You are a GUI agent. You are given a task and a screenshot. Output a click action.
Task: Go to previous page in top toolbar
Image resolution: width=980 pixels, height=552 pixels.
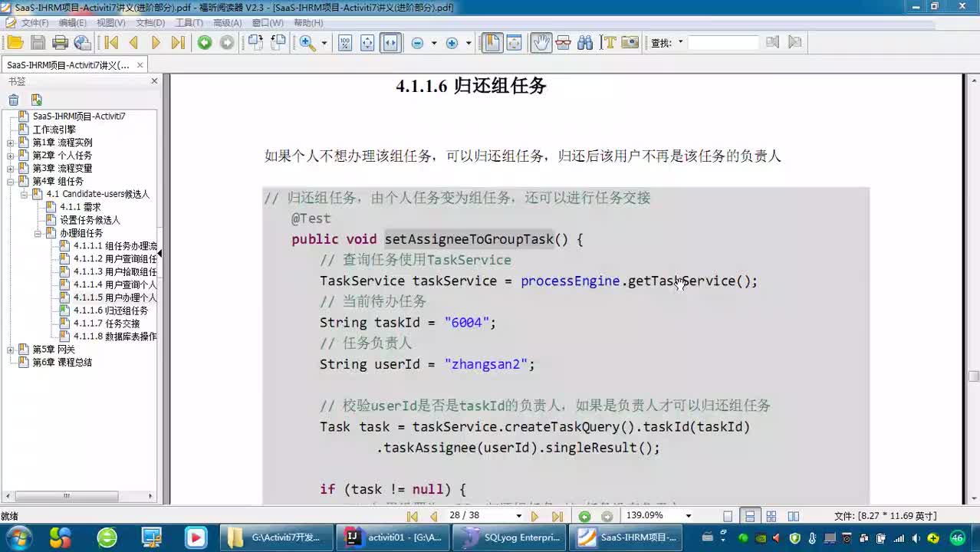pos(133,43)
